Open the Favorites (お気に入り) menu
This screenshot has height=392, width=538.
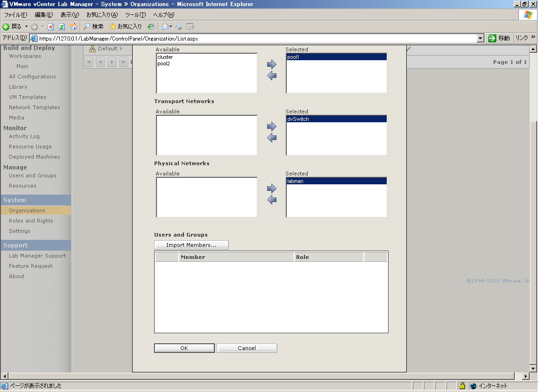coord(102,15)
